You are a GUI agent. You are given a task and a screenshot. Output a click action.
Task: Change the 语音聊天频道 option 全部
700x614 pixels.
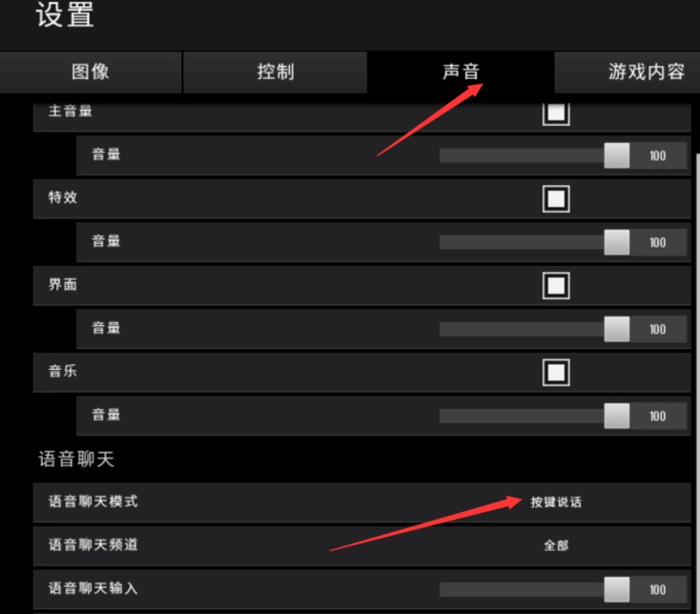click(x=556, y=545)
